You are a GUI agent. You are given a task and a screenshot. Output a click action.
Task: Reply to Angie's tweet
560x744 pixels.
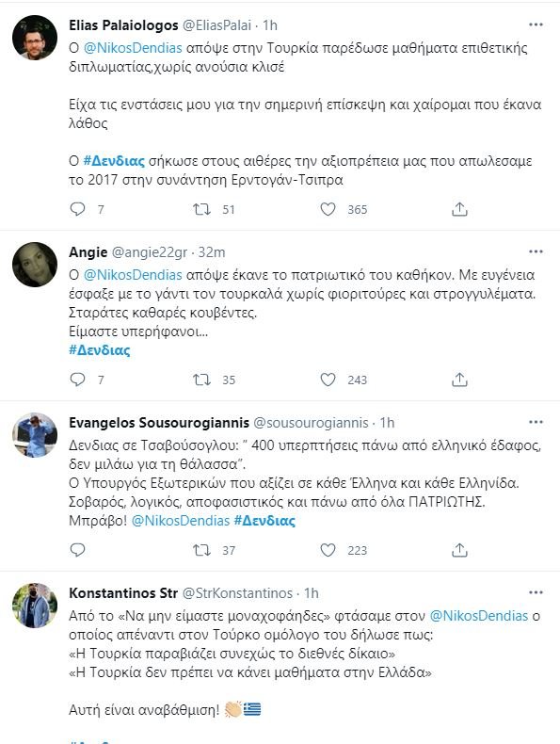click(78, 380)
